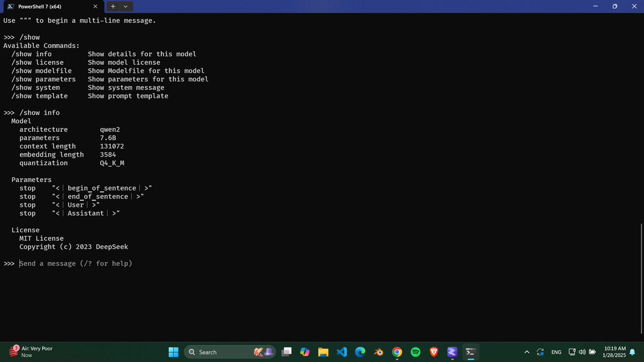
Task: Click the parameters value '7.6B'
Action: (108, 138)
